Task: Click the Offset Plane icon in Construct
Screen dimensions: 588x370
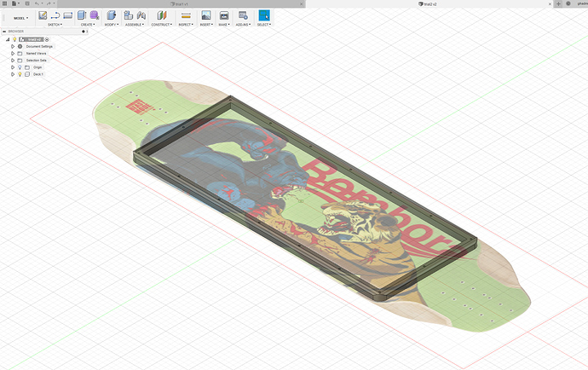Action: click(162, 15)
